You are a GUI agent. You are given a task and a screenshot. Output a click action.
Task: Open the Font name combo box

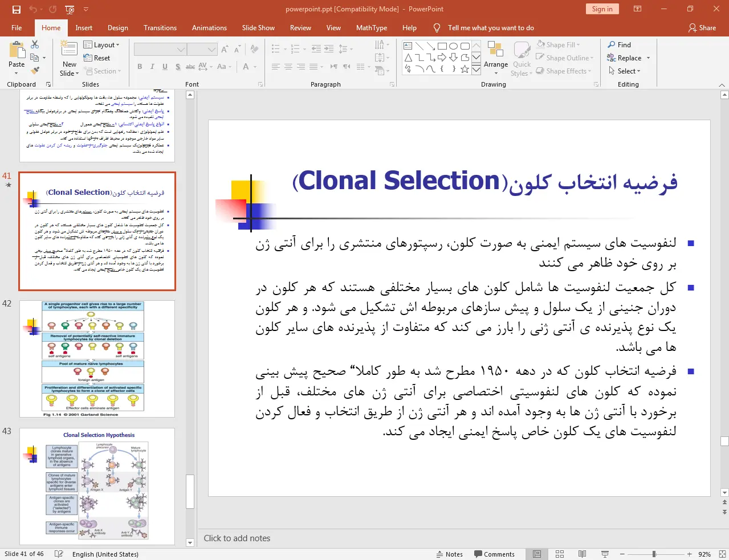pos(160,50)
